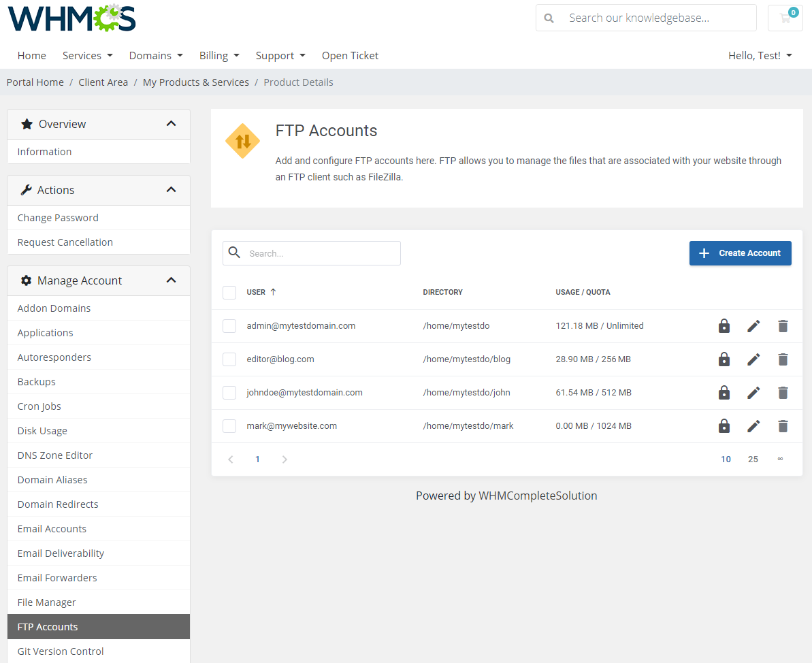This screenshot has width=812, height=663.
Task: Tick the select-all checkbox in the table header
Action: (x=229, y=292)
